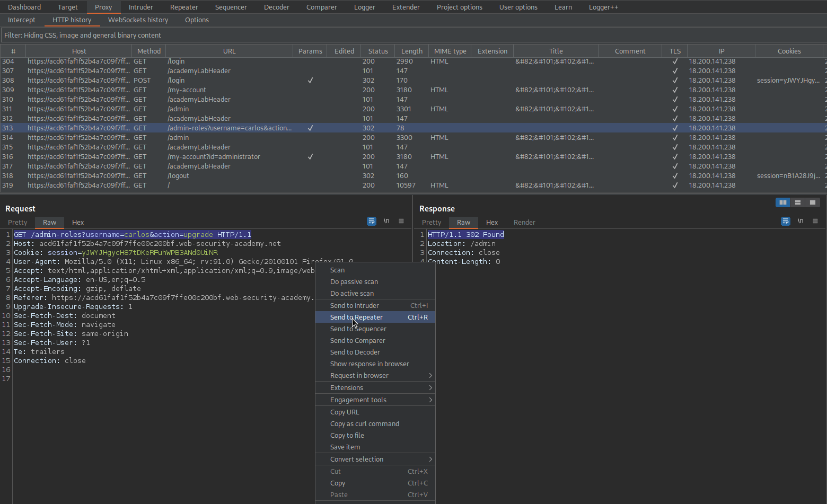Select history row 309 /my-account
The height and width of the screenshot is (504, 827).
[x=413, y=90]
